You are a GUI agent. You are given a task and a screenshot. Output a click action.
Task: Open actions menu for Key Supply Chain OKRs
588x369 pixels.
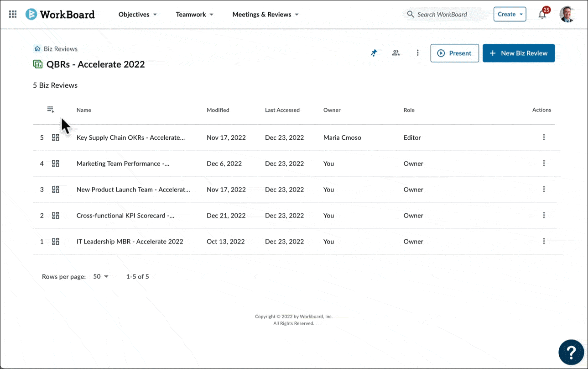click(x=544, y=137)
